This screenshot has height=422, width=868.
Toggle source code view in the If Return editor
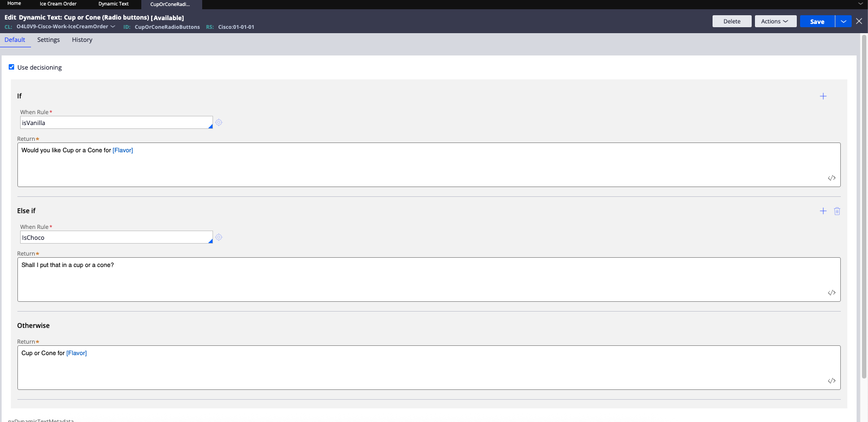(832, 178)
